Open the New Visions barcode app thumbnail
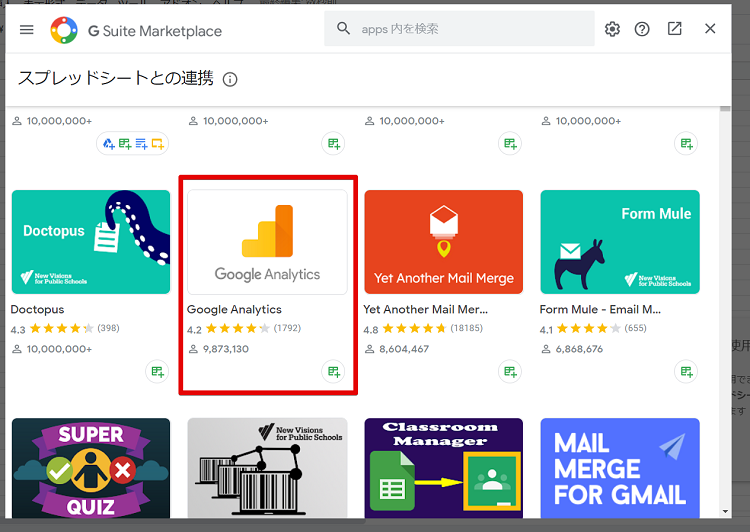 point(267,468)
